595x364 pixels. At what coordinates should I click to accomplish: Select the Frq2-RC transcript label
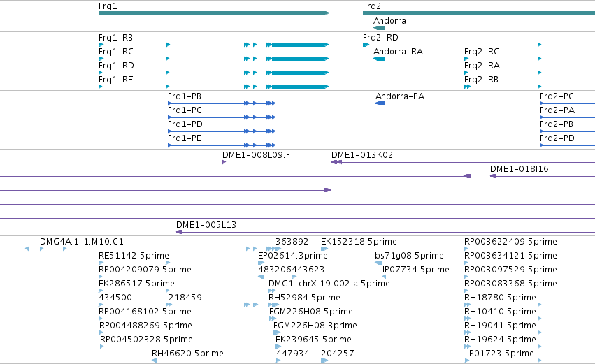482,52
